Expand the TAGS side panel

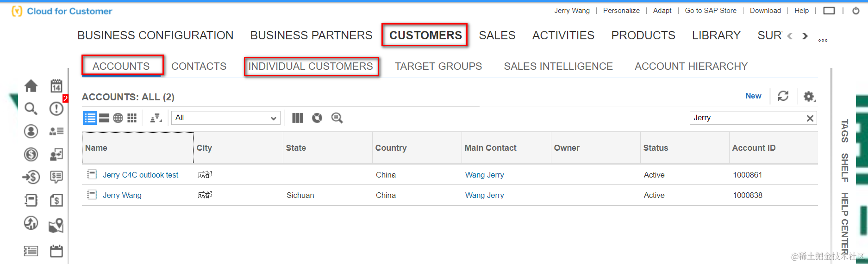click(845, 131)
